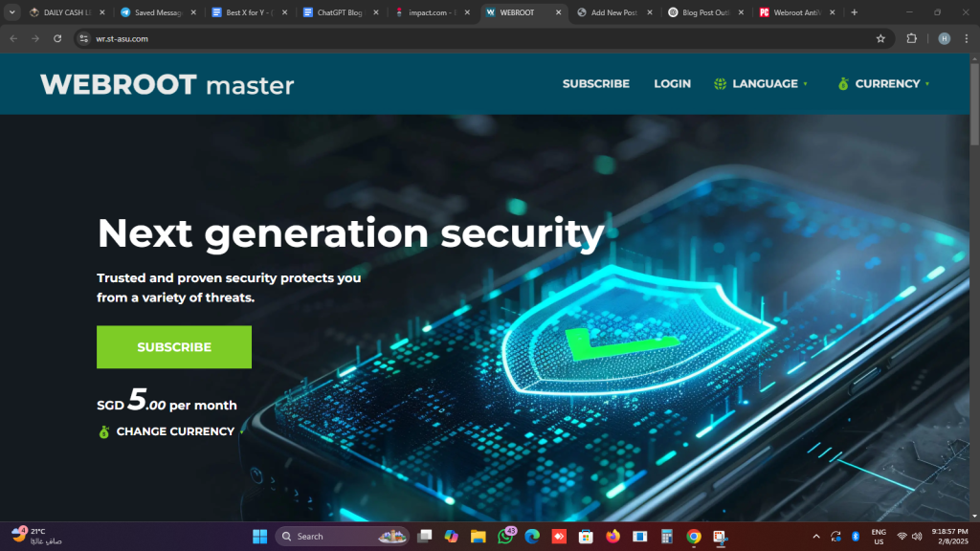The width and height of the screenshot is (980, 551).
Task: Open Wi-Fi network settings in tray
Action: click(902, 536)
